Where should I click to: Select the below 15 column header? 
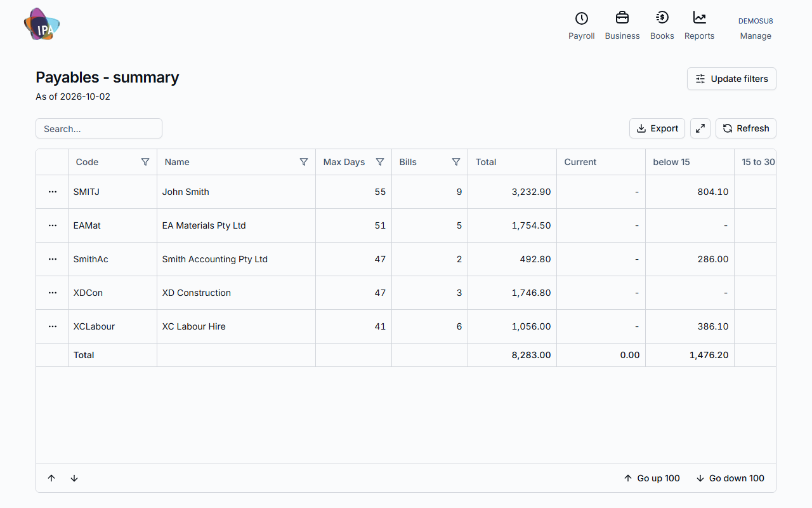coord(690,162)
